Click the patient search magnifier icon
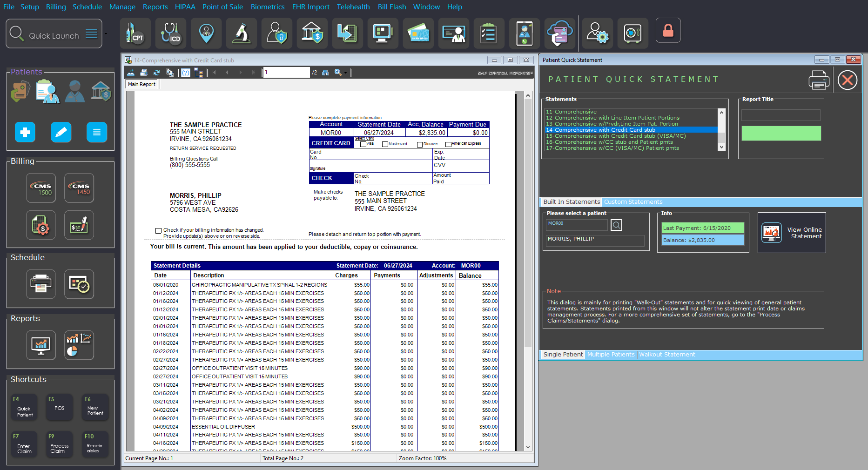Viewport: 868px width, 470px height. (x=616, y=225)
